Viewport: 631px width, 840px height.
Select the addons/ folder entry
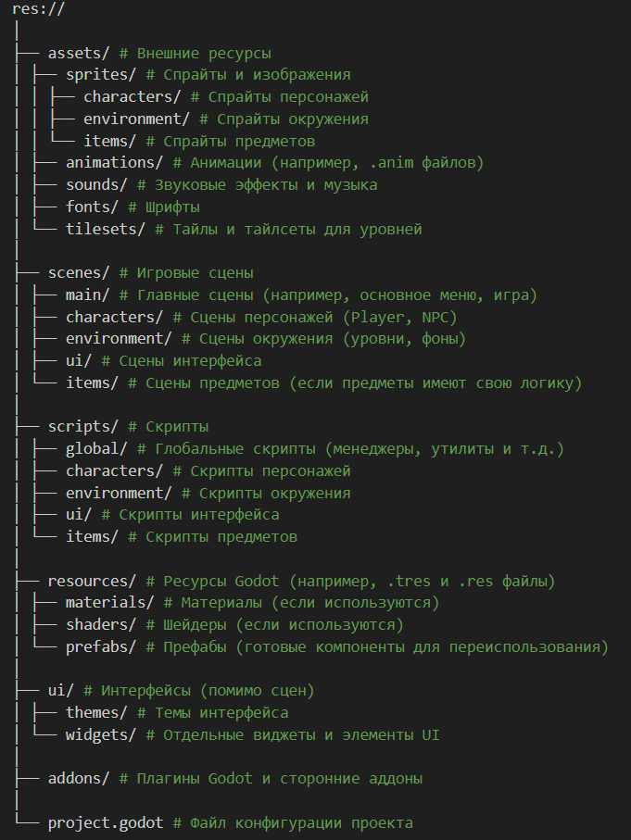click(x=79, y=779)
